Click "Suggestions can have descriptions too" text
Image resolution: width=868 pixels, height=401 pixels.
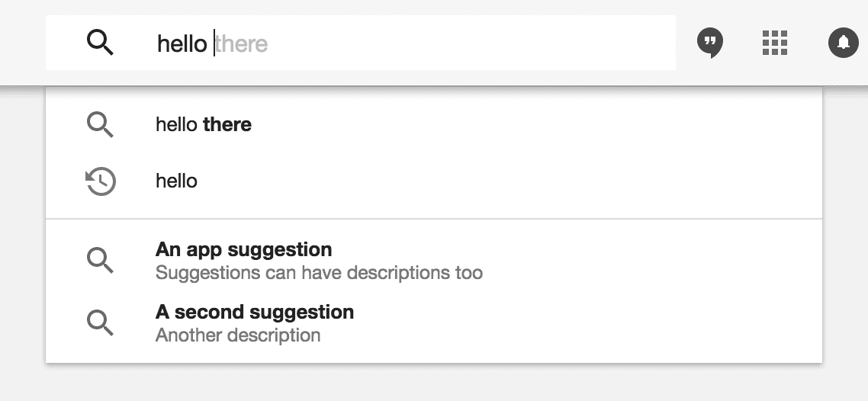pyautogui.click(x=319, y=272)
